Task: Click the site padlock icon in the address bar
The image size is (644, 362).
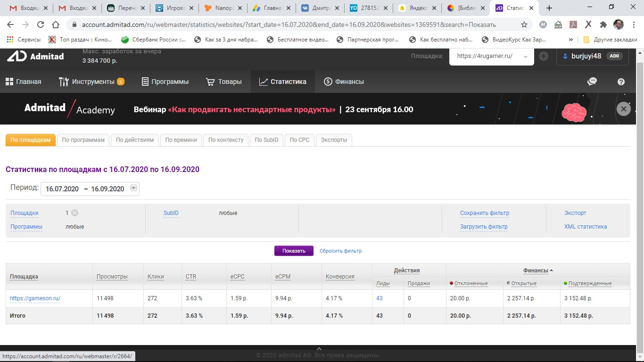Action: pos(74,25)
